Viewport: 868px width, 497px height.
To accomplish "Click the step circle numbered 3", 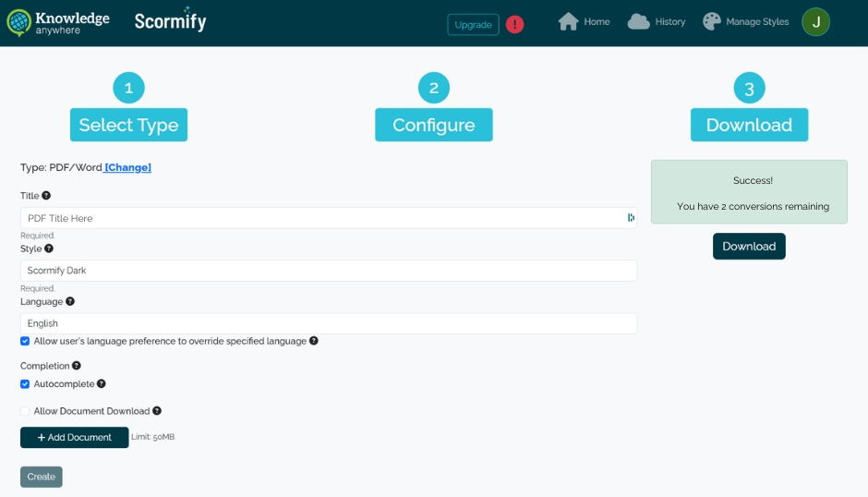I will 750,88.
